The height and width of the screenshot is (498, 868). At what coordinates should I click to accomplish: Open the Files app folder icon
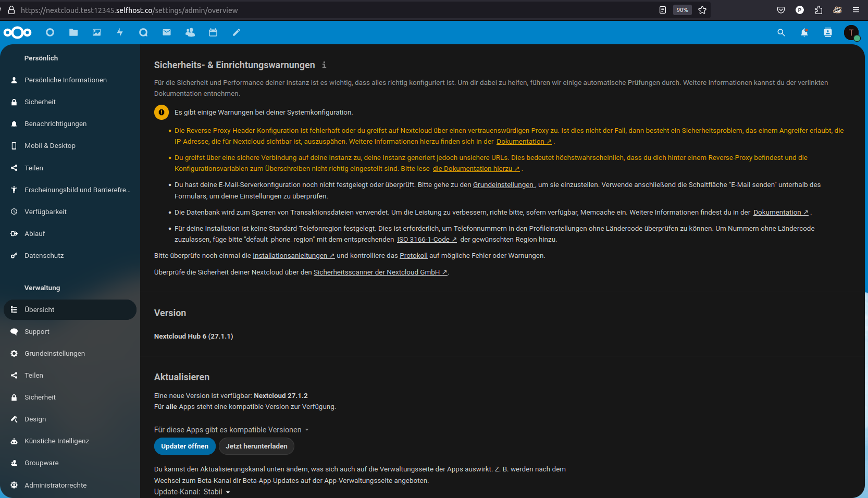coord(73,32)
